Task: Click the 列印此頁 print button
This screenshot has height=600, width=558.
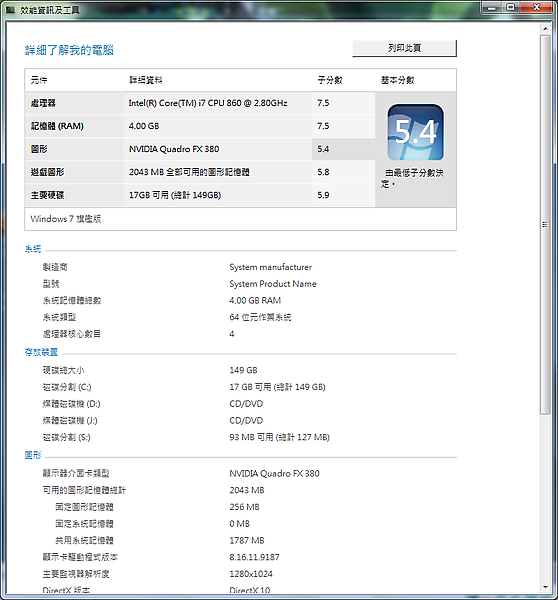Action: click(404, 48)
